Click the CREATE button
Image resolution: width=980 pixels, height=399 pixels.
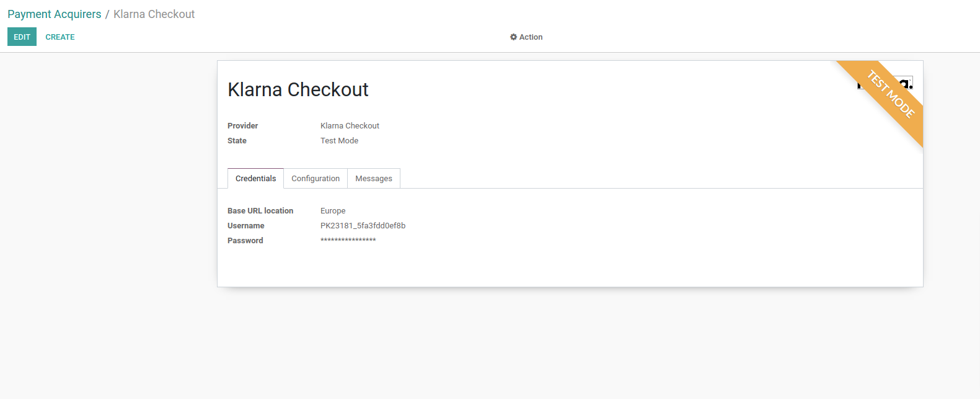tap(60, 37)
